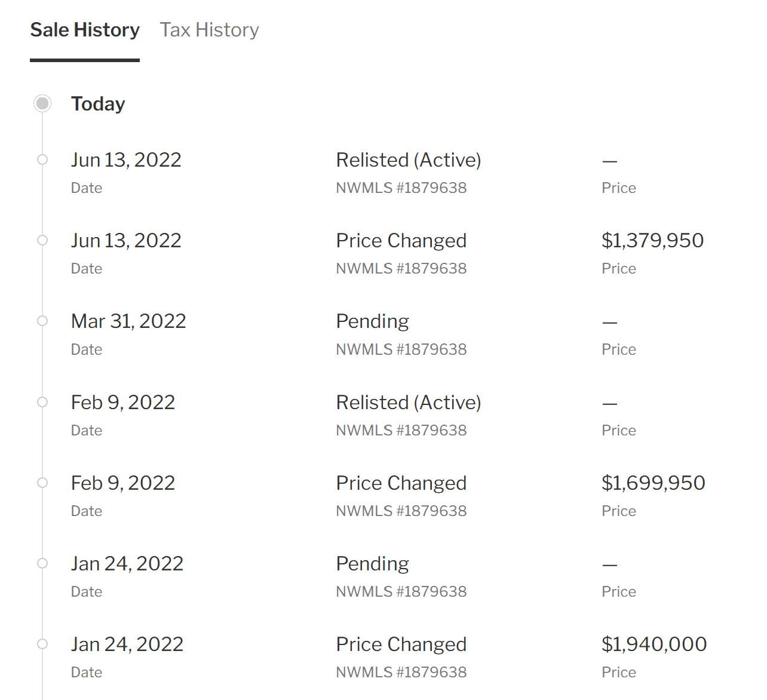The height and width of the screenshot is (700, 767).
Task: Click the timeline dot beside Mar 31, 2022
Action: tap(42, 321)
